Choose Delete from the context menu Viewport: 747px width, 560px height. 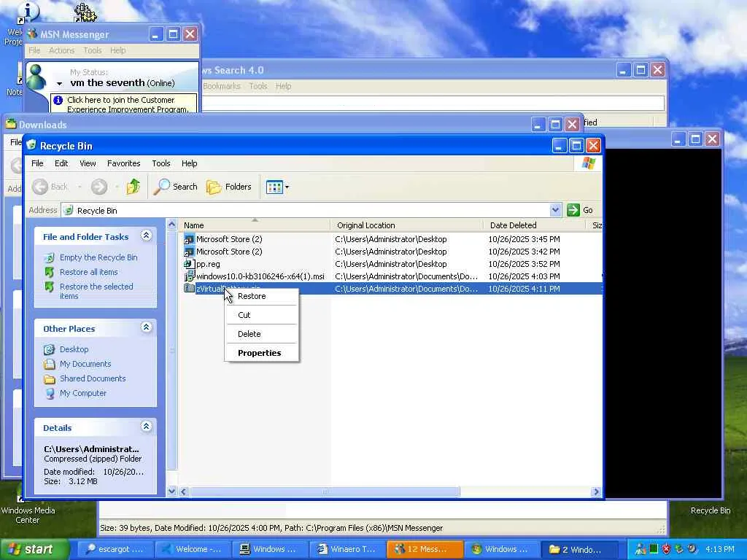(262, 334)
